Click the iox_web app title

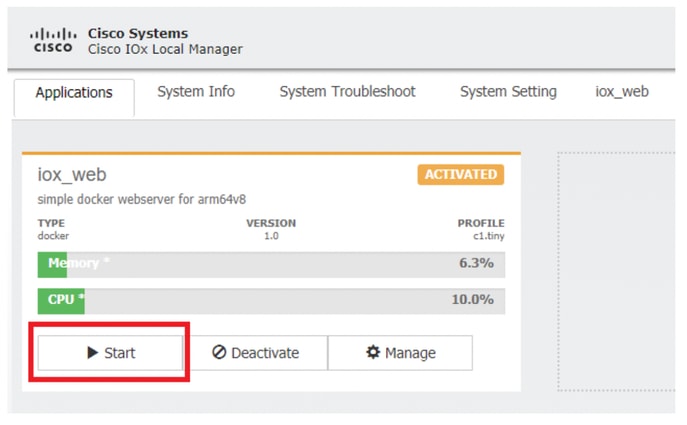click(x=72, y=174)
